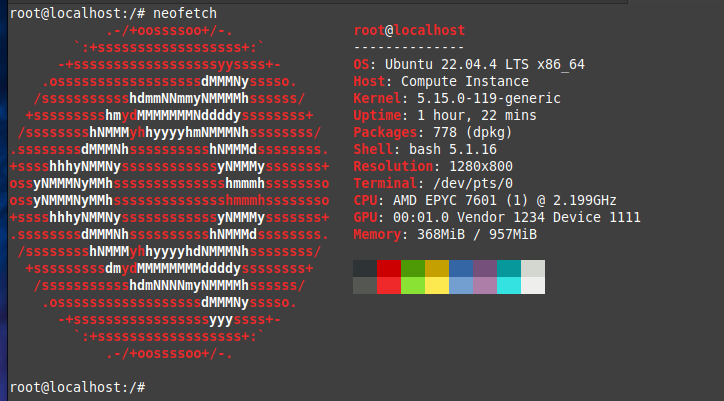Select the dark green color block
Image resolution: width=724 pixels, height=401 pixels.
click(413, 268)
